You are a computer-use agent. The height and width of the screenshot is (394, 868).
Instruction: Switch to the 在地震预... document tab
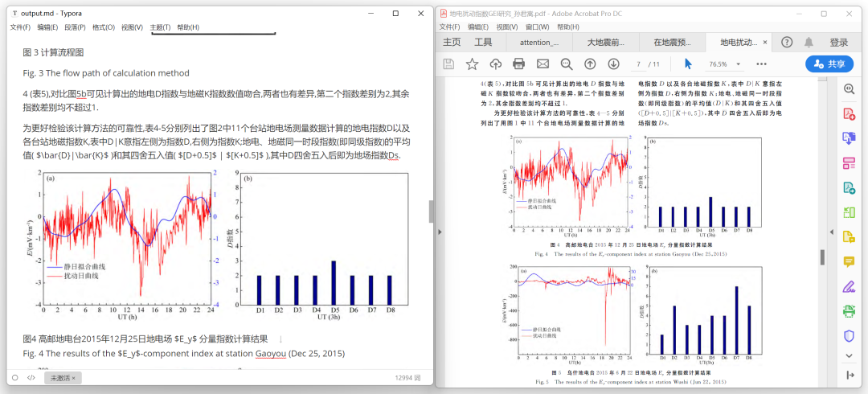tap(672, 42)
